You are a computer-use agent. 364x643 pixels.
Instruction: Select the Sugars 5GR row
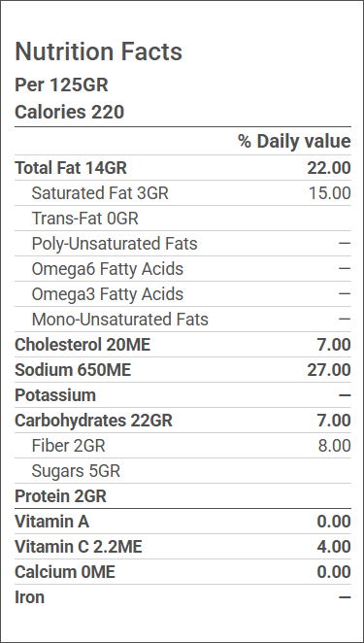pyautogui.click(x=182, y=471)
